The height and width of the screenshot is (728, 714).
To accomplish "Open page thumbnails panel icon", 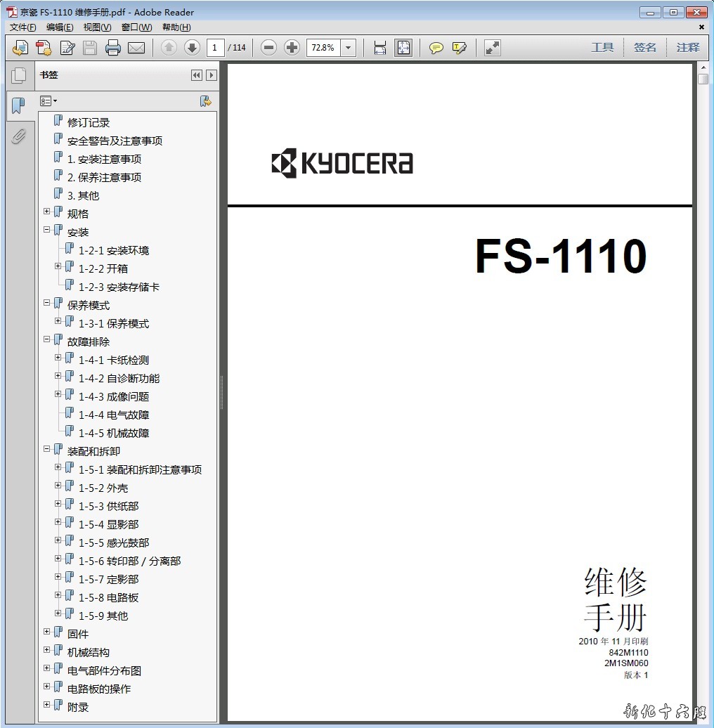I will pyautogui.click(x=18, y=75).
